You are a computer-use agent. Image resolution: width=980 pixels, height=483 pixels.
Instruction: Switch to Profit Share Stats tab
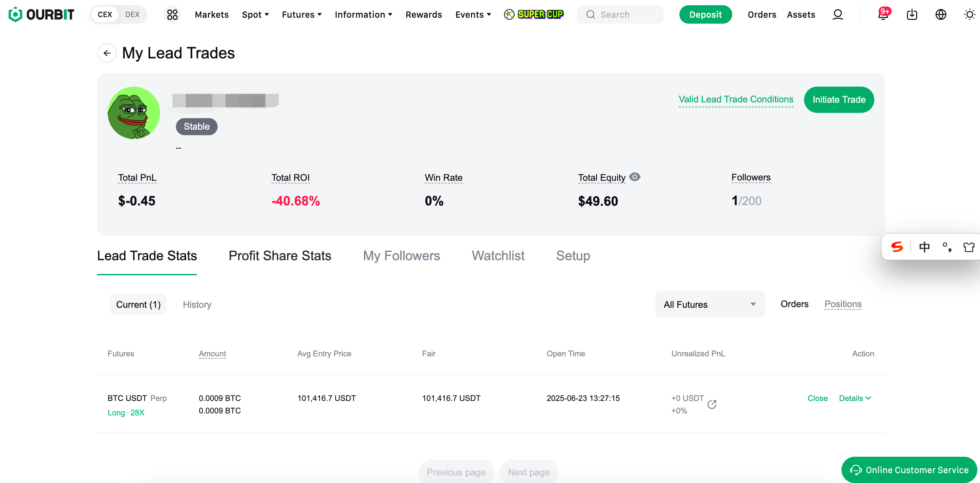pyautogui.click(x=280, y=256)
